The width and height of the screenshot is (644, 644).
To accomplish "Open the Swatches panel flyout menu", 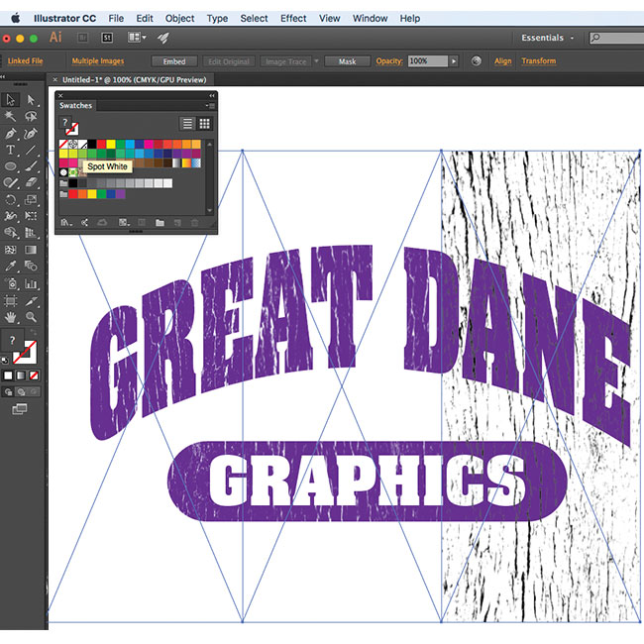I will pos(210,106).
